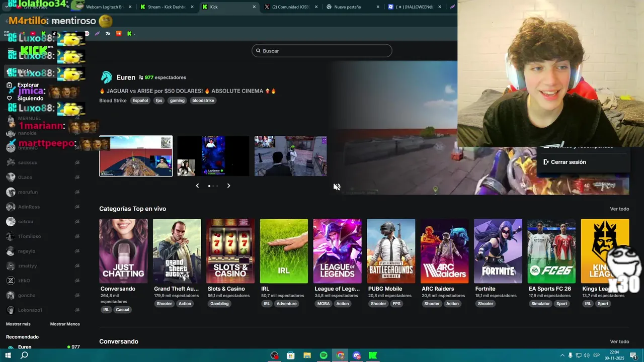Go to next featured stream with right chevron
This screenshot has height=362, width=644.
(x=228, y=186)
